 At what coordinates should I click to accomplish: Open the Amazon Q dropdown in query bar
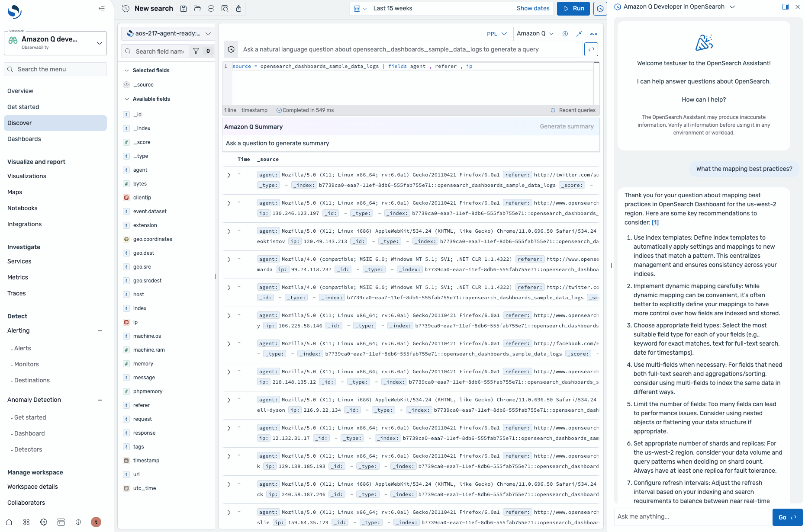535,33
